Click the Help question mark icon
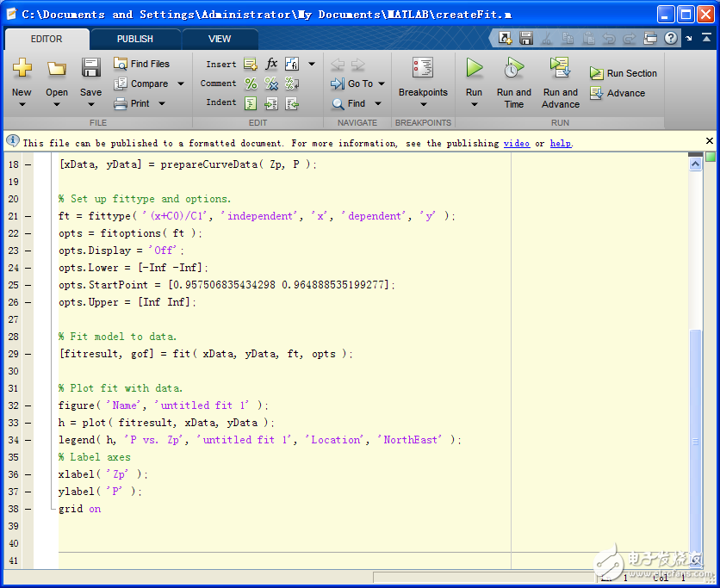Screen dimensions: 720x588 tap(671, 38)
